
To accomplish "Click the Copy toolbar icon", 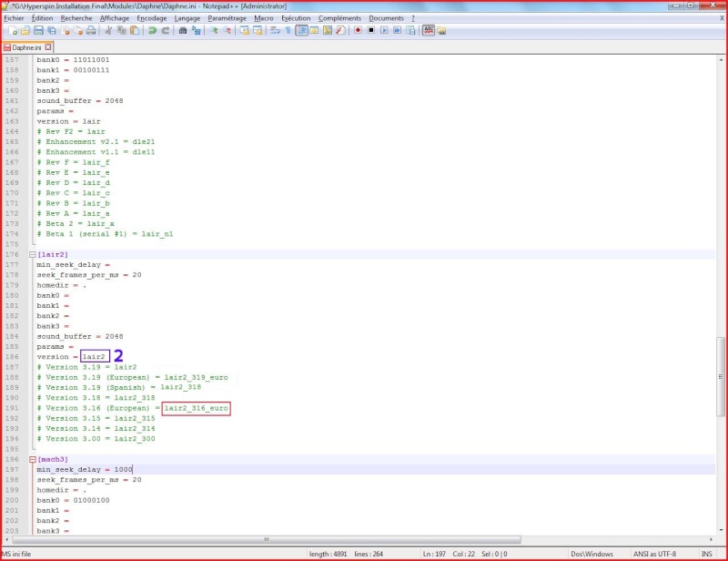I will [x=122, y=31].
